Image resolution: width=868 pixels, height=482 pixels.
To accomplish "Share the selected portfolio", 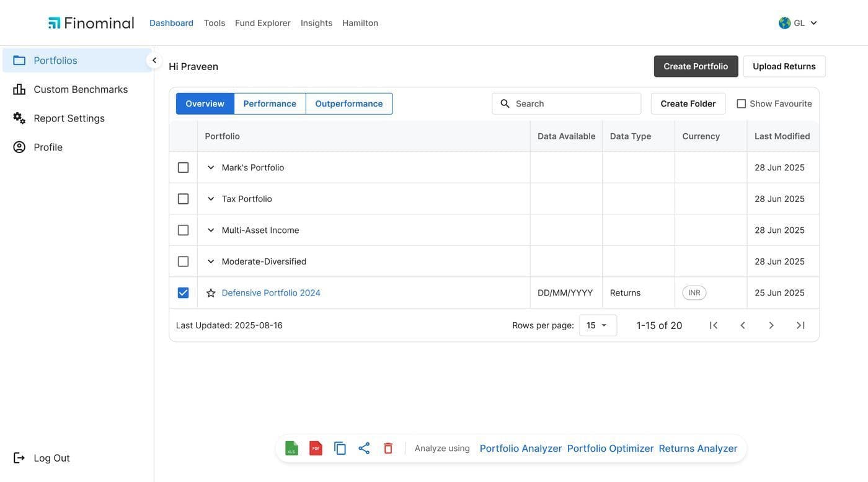I will click(364, 448).
